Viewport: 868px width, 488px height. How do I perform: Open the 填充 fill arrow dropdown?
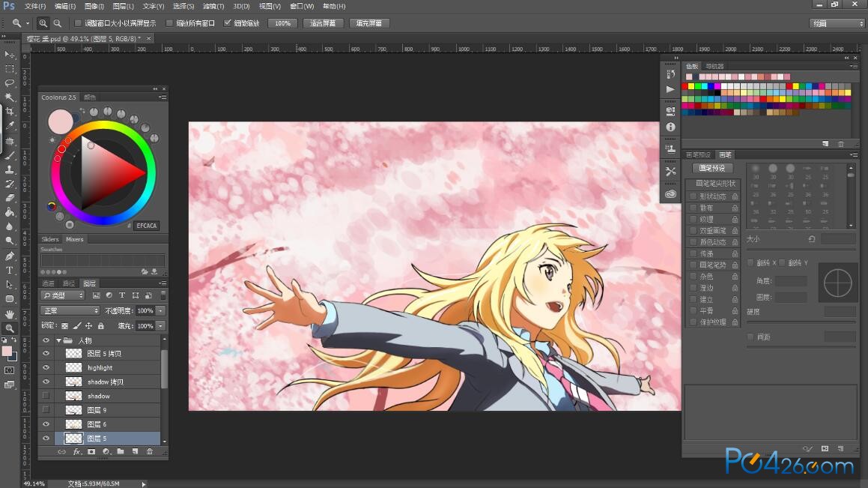pos(160,325)
